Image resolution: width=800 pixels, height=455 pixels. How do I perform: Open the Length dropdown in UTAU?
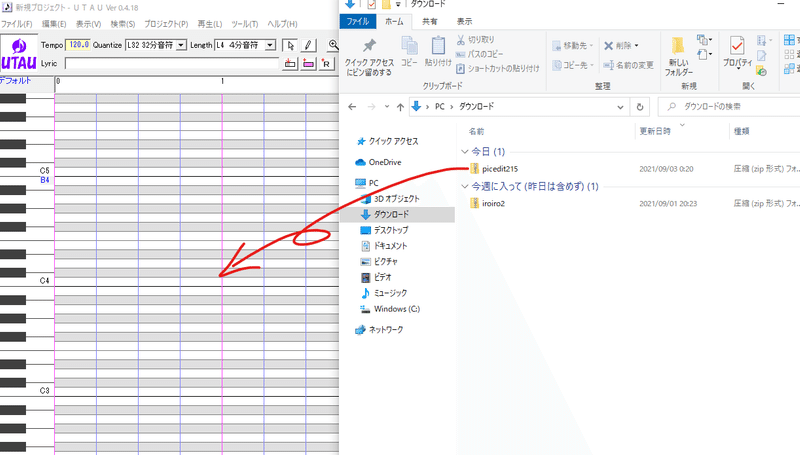coord(271,45)
